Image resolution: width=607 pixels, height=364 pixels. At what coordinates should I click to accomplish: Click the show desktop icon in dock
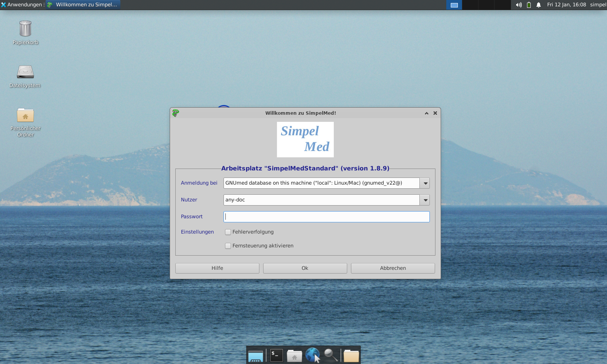[x=256, y=356]
